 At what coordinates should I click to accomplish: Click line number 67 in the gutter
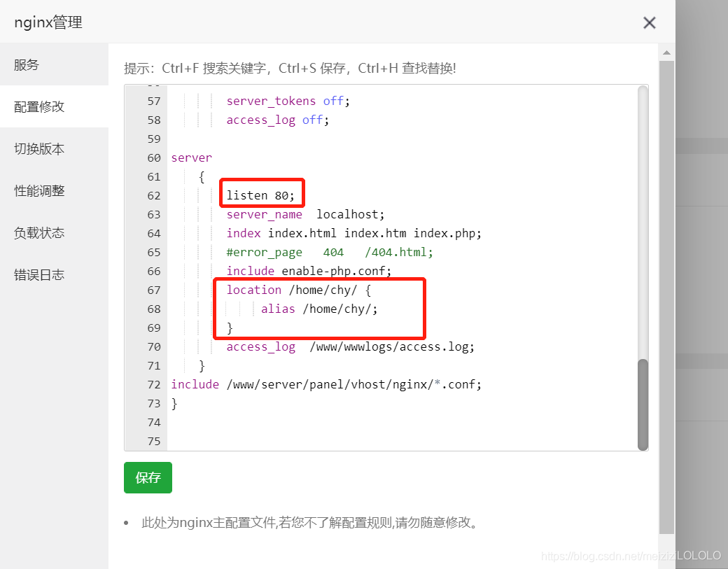154,290
